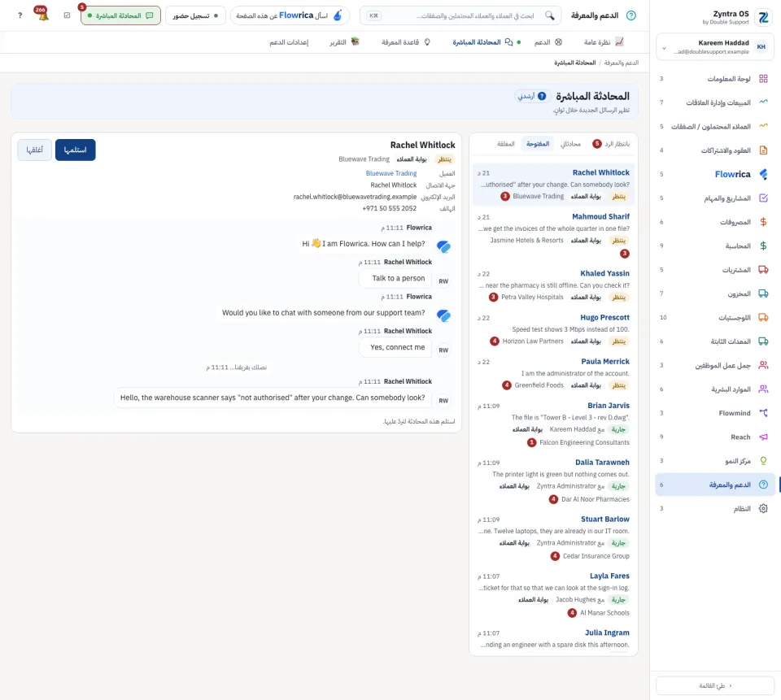Open the HR icon الموارد البشرية in sidebar

click(763, 389)
